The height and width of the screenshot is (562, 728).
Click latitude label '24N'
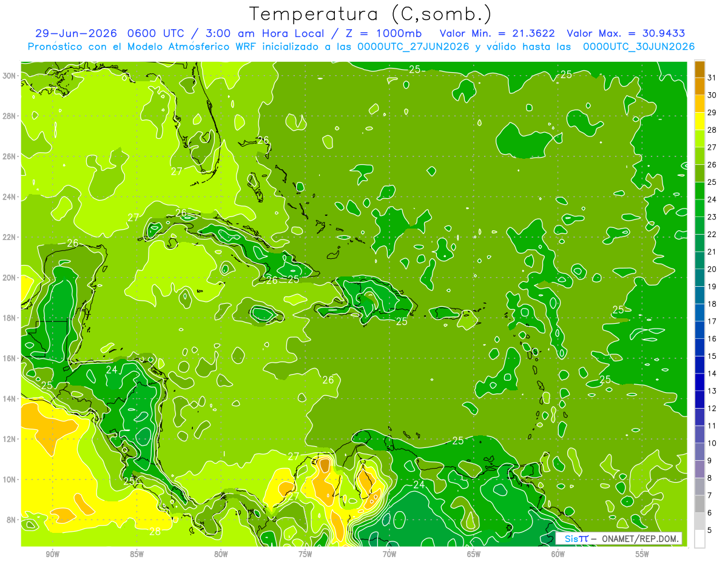(9, 196)
